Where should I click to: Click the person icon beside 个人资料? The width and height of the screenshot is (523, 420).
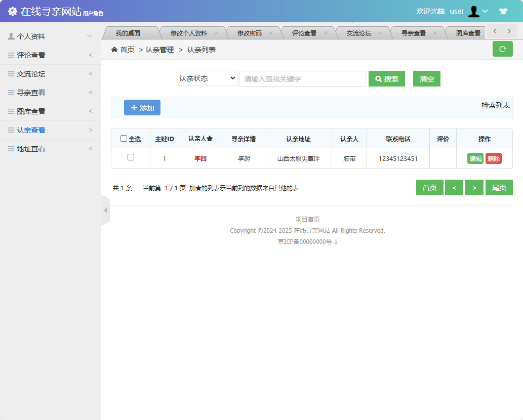pyautogui.click(x=11, y=36)
